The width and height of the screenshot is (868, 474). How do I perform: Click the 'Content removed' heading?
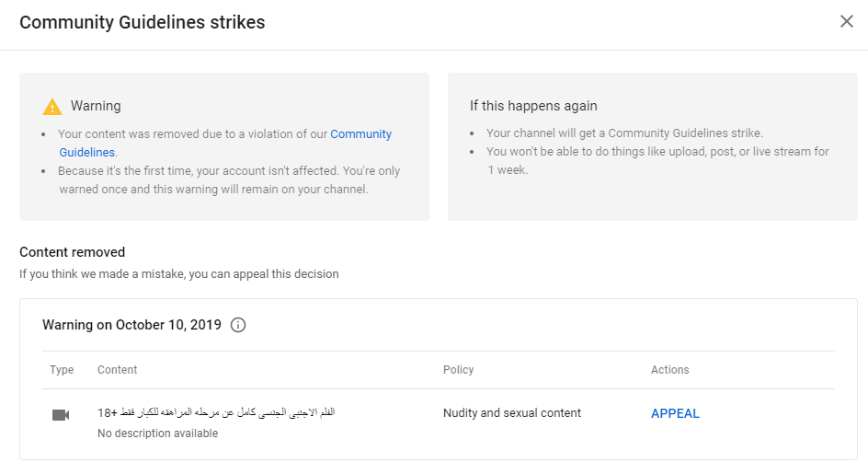coord(73,252)
